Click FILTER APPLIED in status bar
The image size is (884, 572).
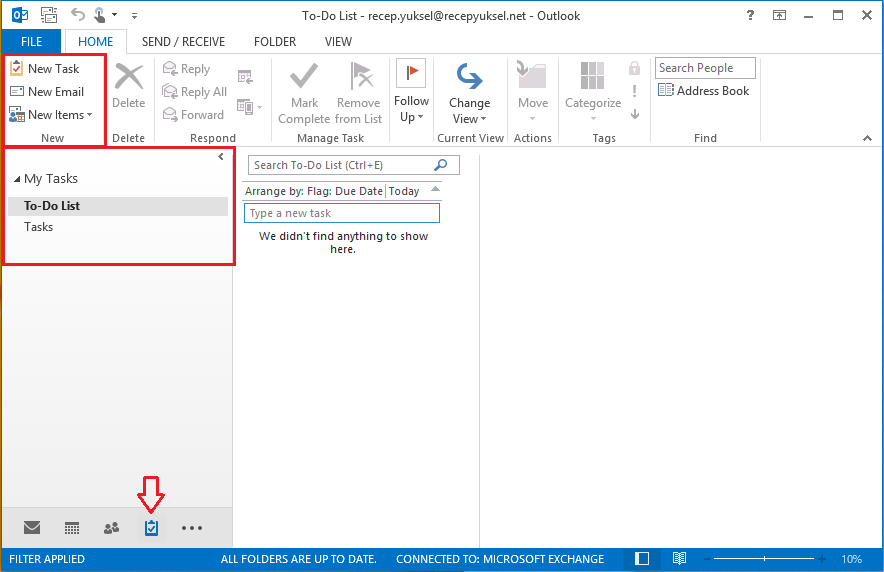tap(47, 559)
